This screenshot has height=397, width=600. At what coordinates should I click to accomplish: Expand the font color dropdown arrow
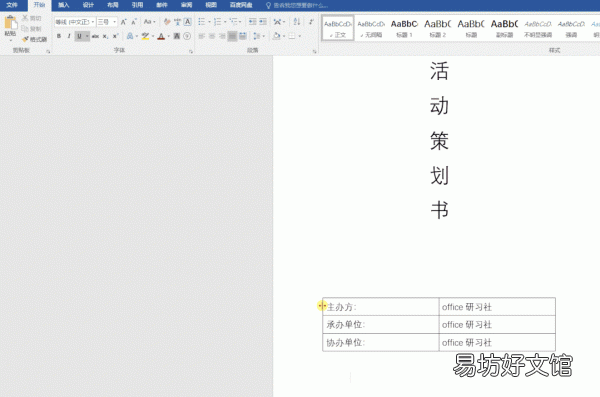[168, 36]
